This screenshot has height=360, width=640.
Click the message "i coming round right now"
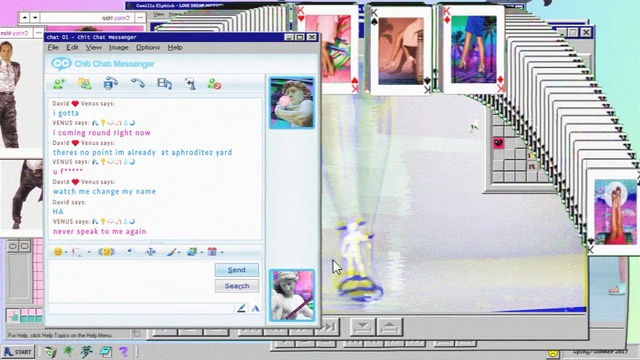click(102, 133)
